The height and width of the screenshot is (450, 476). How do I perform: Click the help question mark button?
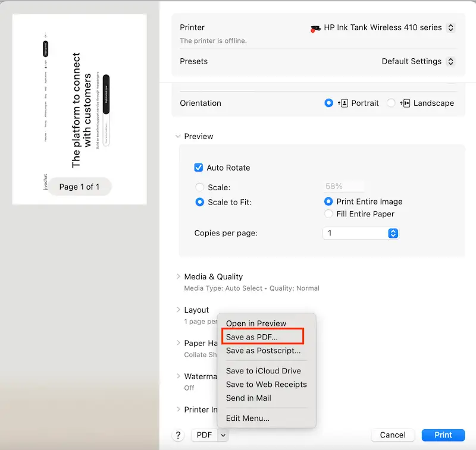178,435
